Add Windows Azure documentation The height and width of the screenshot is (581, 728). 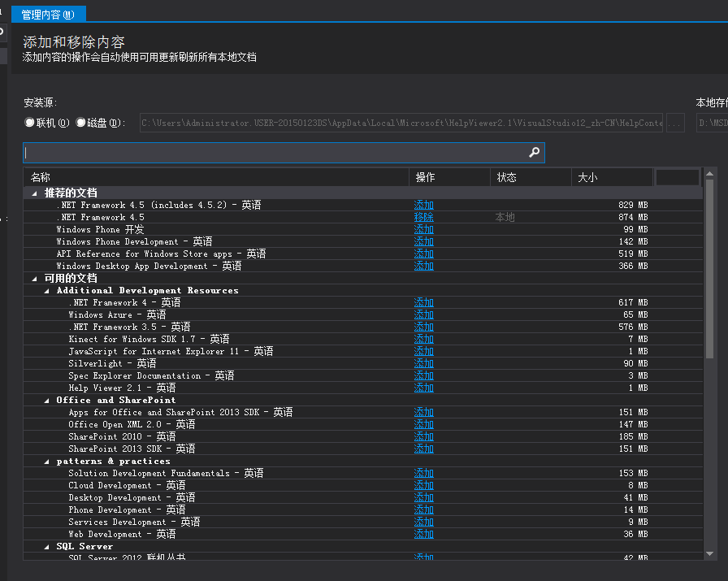click(423, 314)
